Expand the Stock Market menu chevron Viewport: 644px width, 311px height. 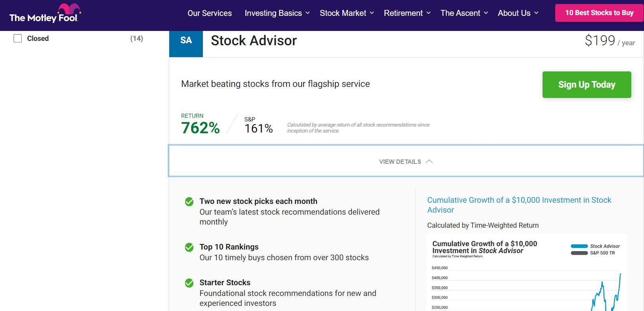pos(372,13)
